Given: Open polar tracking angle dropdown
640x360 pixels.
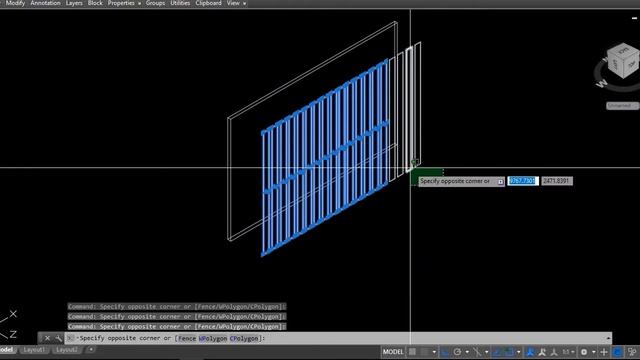Looking at the screenshot, I should (467, 352).
